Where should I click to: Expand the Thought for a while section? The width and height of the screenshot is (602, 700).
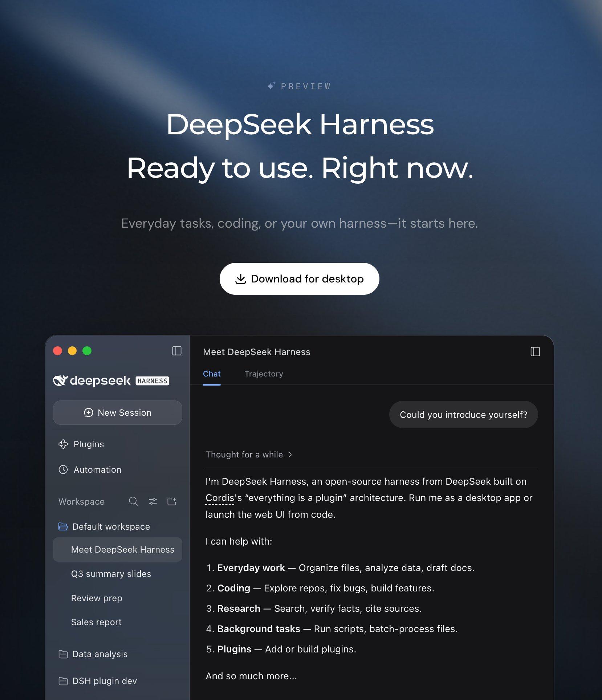(249, 455)
